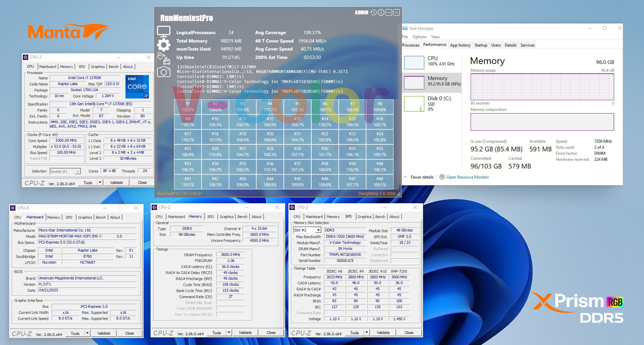The image size is (644, 345).
Task: Switch to the Bench tab in CPU-Z
Action: (x=113, y=66)
